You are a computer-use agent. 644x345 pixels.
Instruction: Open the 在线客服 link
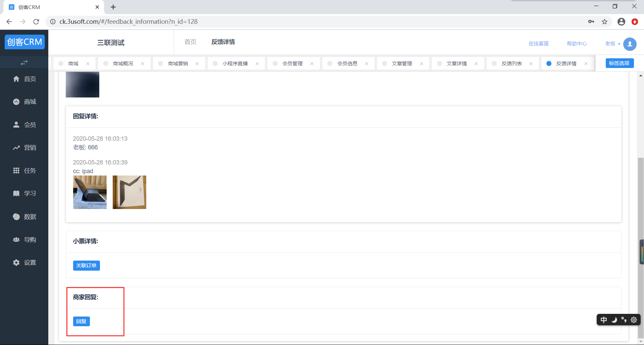tap(539, 44)
